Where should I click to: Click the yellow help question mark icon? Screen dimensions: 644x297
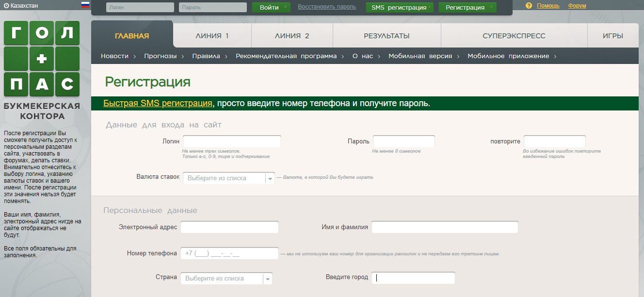point(529,6)
